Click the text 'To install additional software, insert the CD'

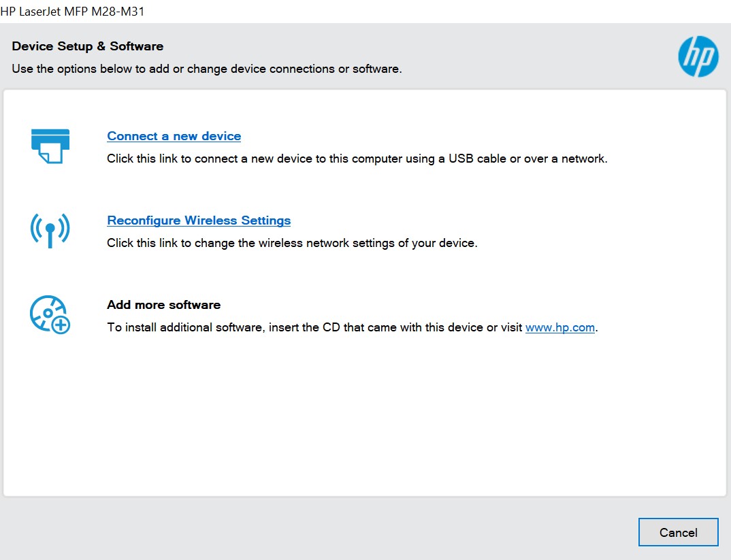point(223,327)
